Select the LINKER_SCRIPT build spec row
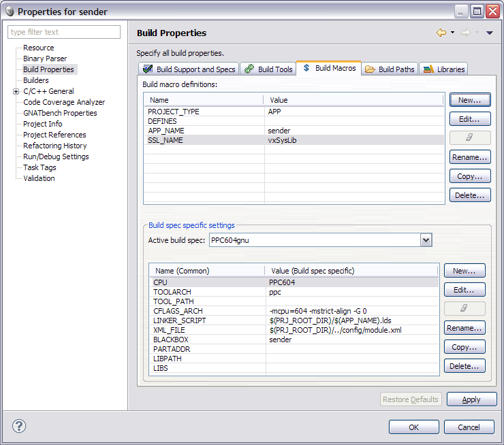This screenshot has width=504, height=445. point(294,320)
